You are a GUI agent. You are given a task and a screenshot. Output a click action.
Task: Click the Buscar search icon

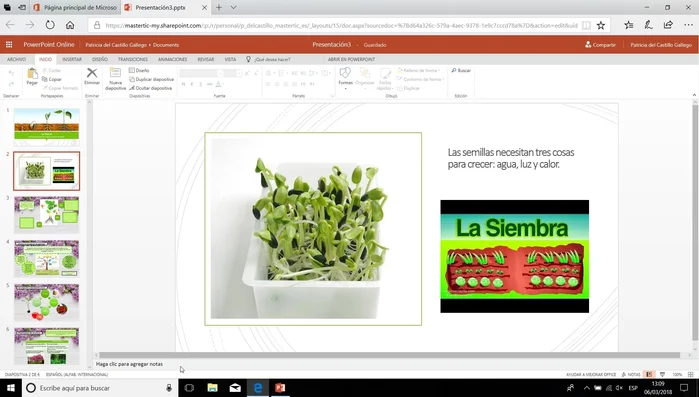[461, 70]
